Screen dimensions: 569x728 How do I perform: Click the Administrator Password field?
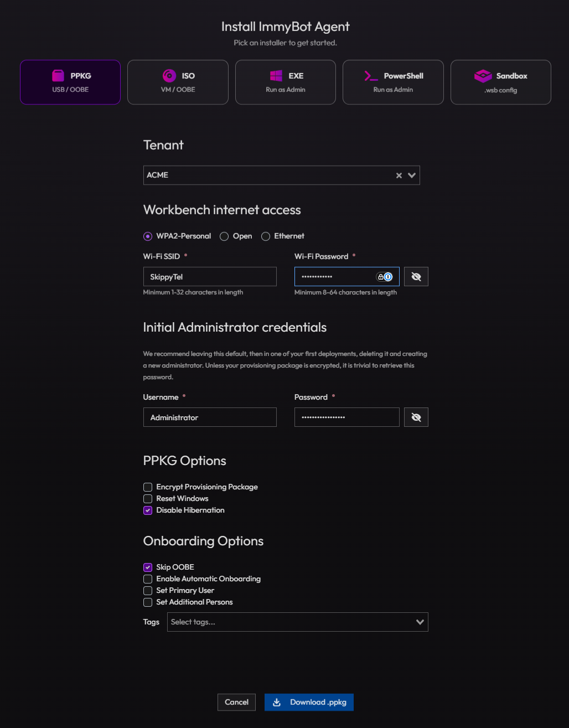pos(346,417)
